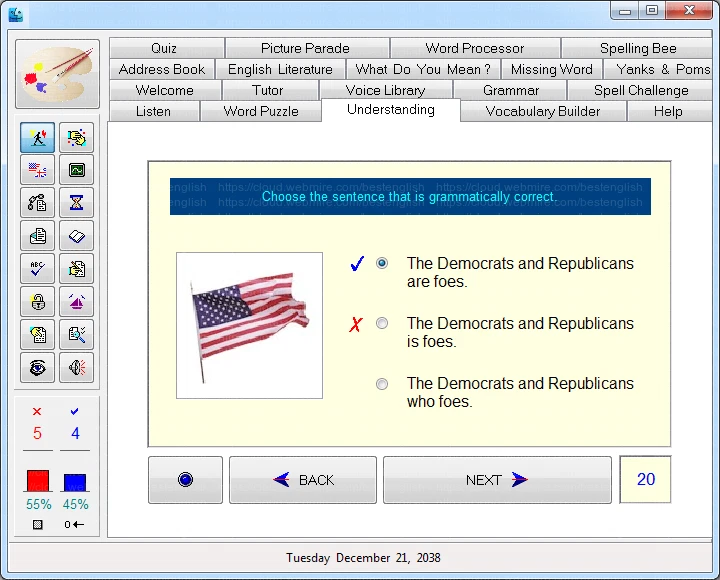Click the US and UK flags icon

coord(37,170)
